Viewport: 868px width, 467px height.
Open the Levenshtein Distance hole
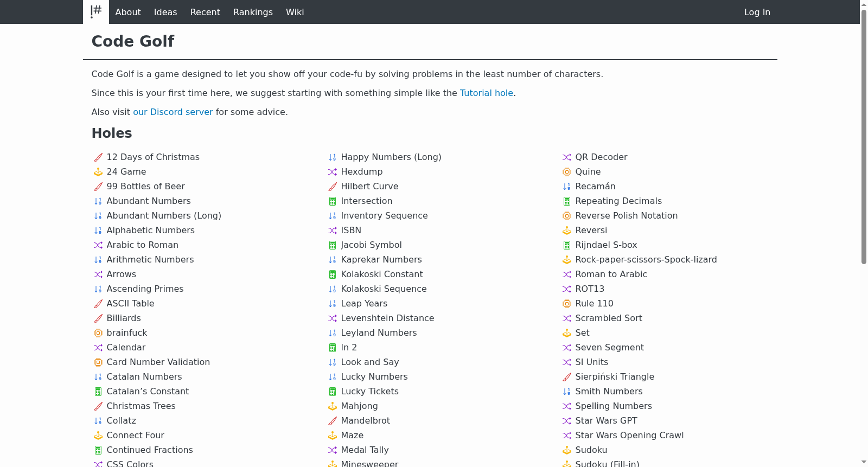pos(387,318)
